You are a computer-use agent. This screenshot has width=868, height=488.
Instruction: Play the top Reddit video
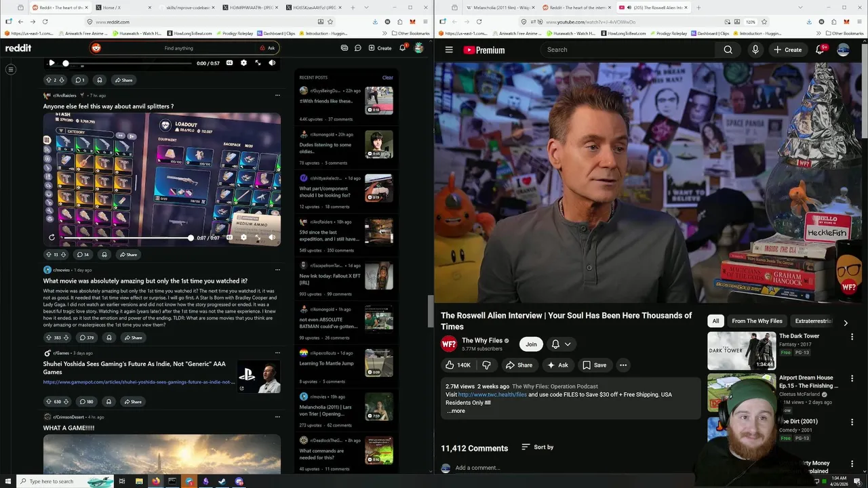tap(52, 63)
